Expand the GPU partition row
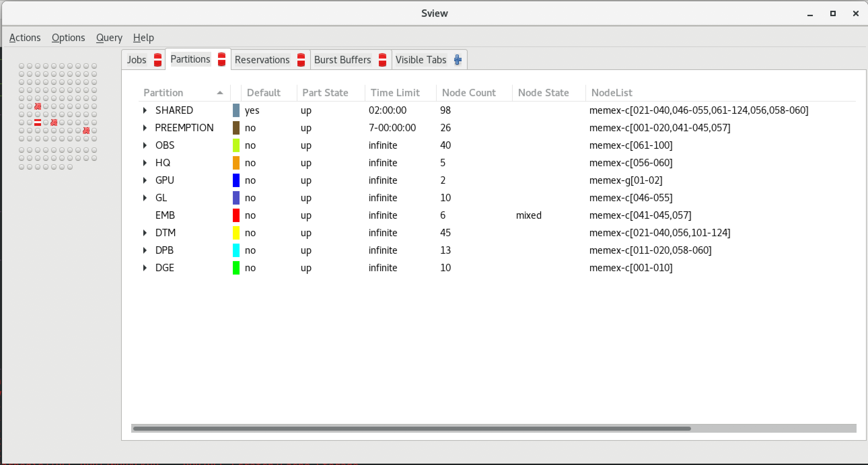 pyautogui.click(x=145, y=180)
